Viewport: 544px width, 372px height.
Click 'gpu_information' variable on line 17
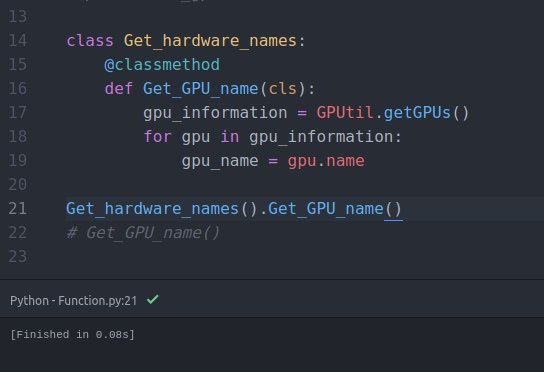(x=215, y=113)
